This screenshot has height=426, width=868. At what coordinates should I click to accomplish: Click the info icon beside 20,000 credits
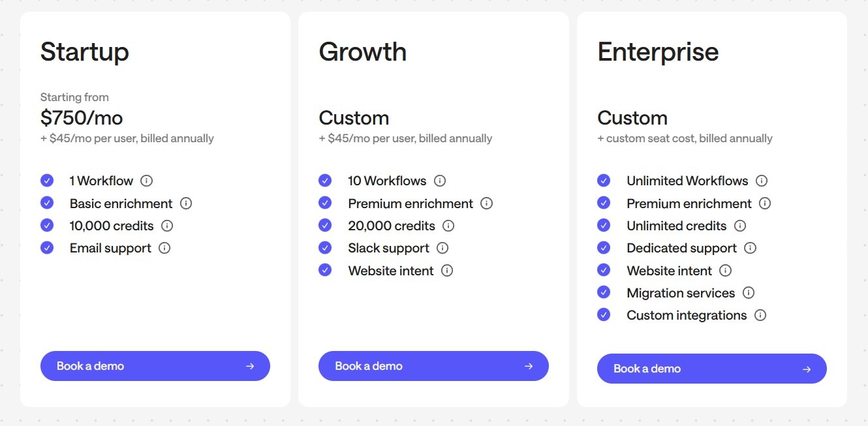(448, 226)
